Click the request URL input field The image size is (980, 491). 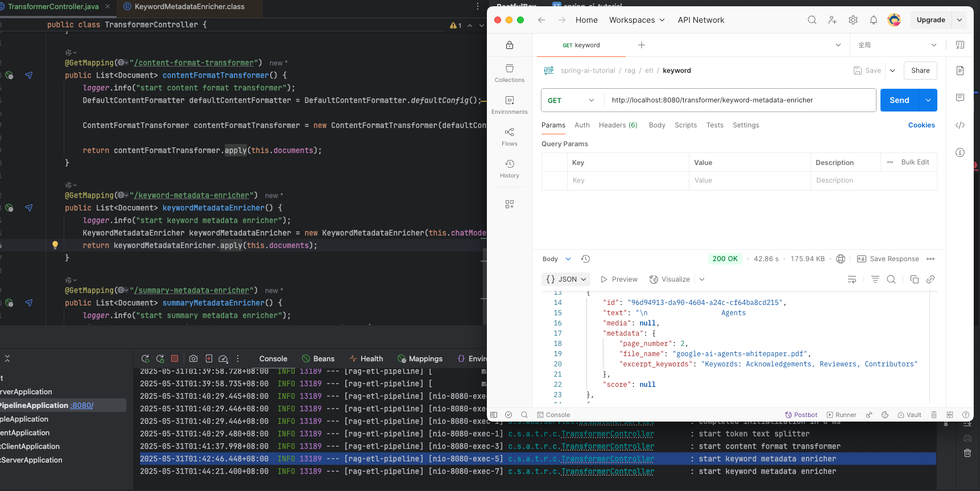[739, 100]
